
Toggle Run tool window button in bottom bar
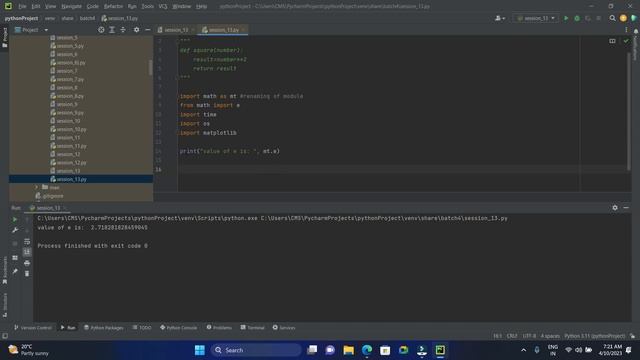click(68, 328)
